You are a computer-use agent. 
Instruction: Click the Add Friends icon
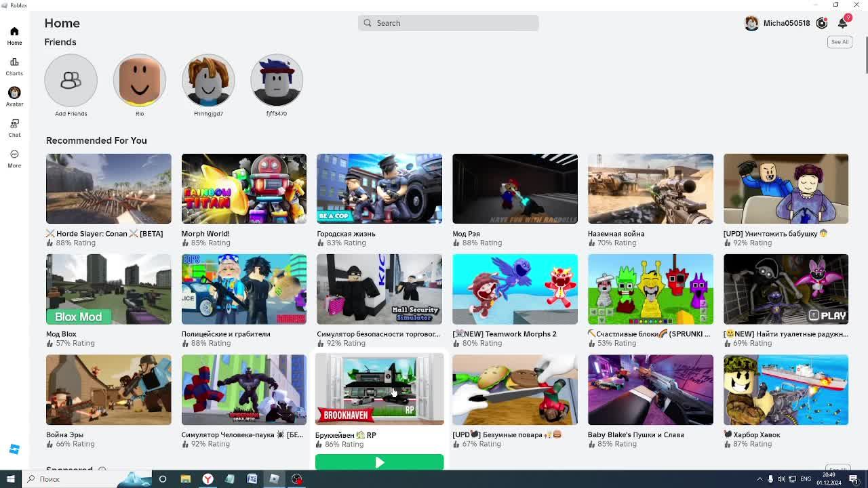click(71, 80)
